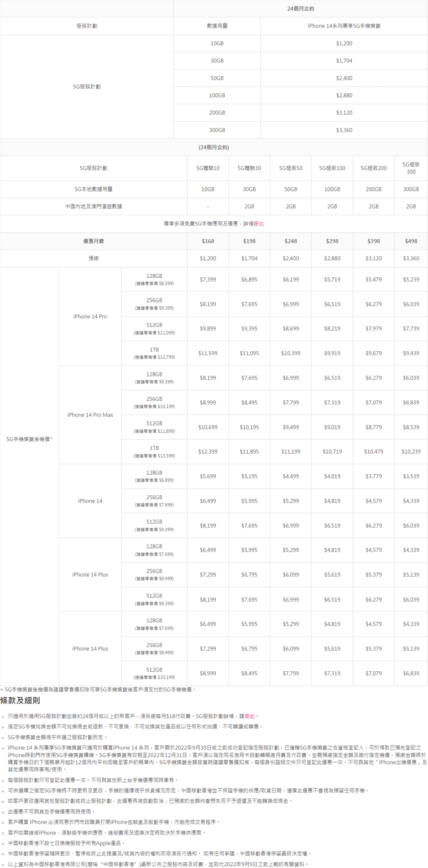Select the '建議零售價 $11,899' 512GB storage cell
This screenshot has height=868, width=428.
[154, 427]
